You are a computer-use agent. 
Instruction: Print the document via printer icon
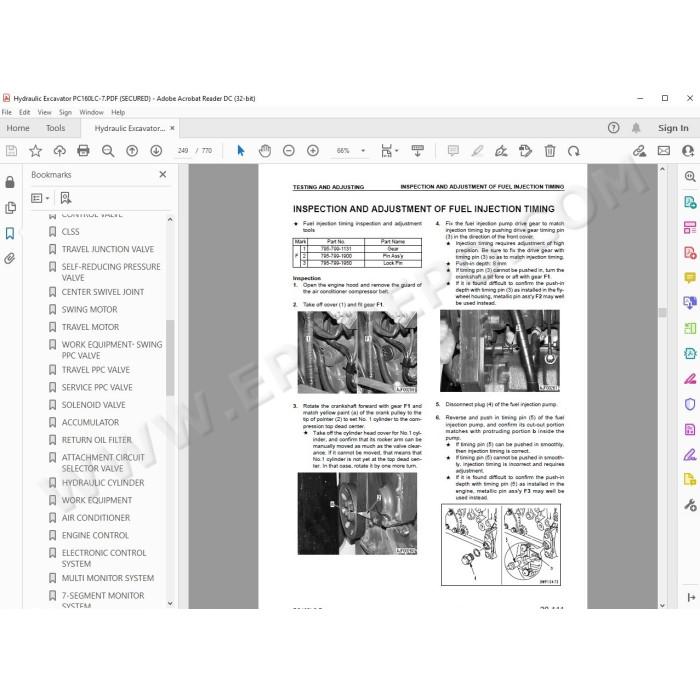[83, 151]
